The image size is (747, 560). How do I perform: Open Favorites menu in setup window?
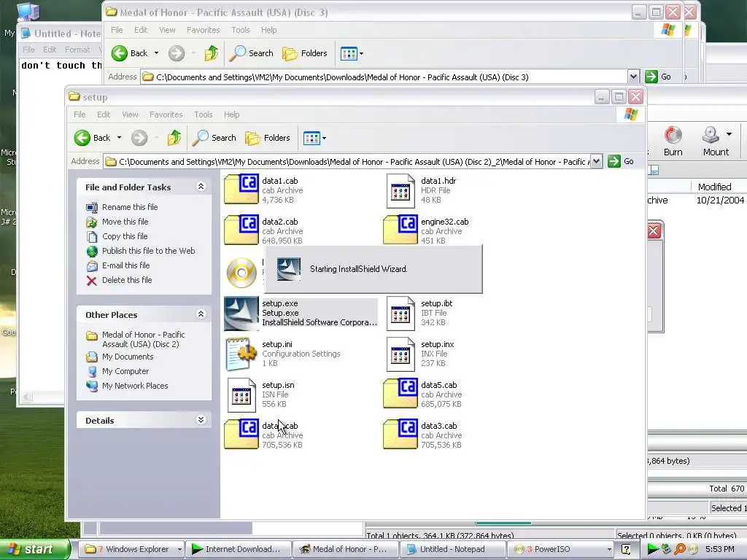(x=166, y=114)
